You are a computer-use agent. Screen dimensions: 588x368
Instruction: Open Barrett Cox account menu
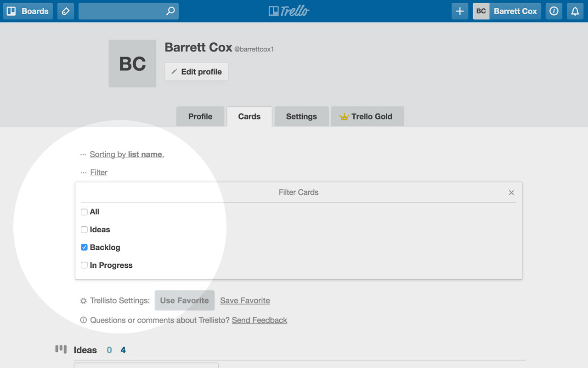pos(507,11)
